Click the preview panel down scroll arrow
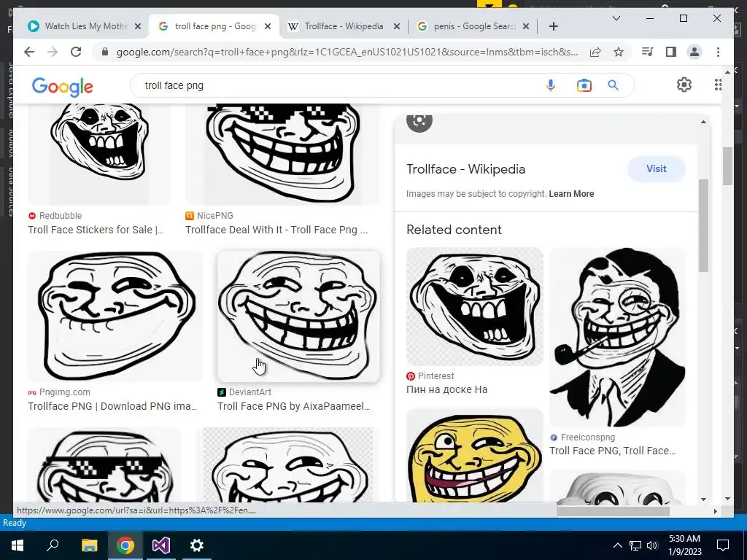 coord(703,499)
